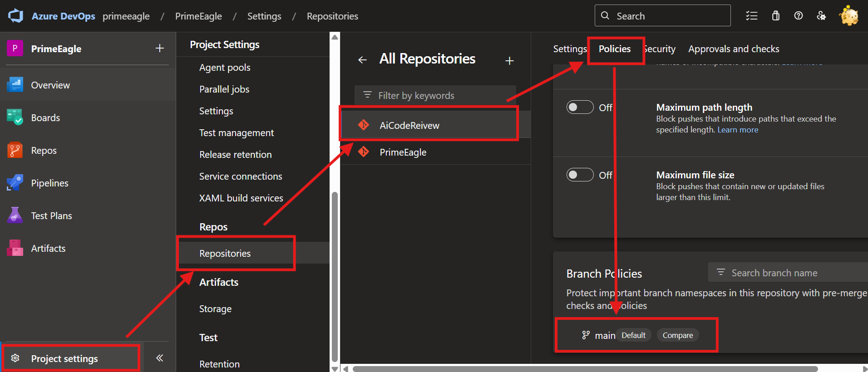Open the Overview section icon
Screen dimensions: 868x372
coord(15,85)
